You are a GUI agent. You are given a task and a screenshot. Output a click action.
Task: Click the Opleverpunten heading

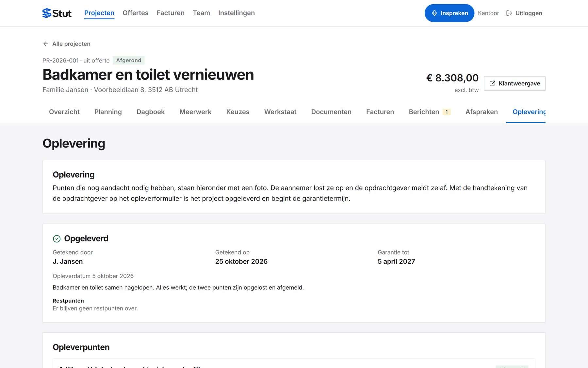tap(81, 347)
